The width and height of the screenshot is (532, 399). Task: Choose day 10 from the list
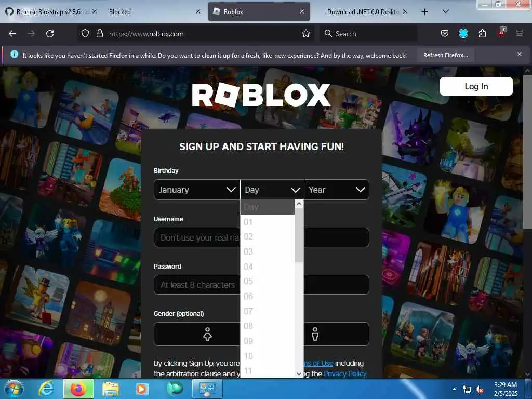[267, 356]
